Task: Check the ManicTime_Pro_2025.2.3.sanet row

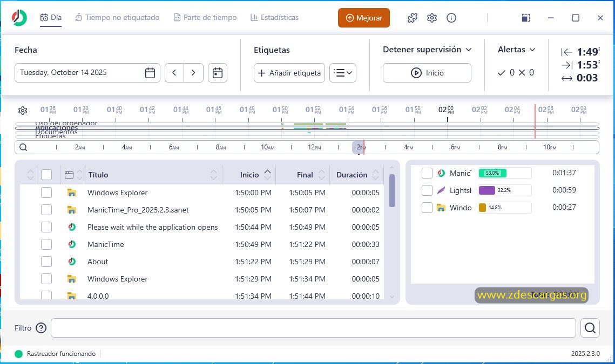Action: tap(46, 210)
